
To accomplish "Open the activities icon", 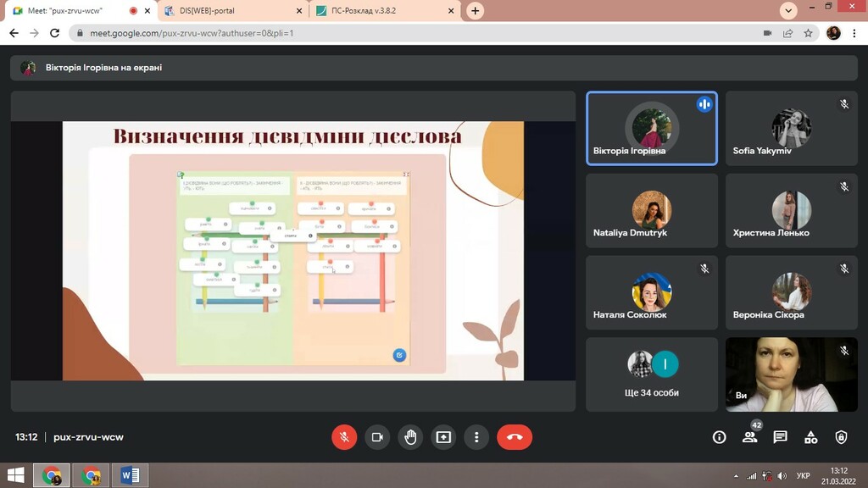I will tap(811, 437).
